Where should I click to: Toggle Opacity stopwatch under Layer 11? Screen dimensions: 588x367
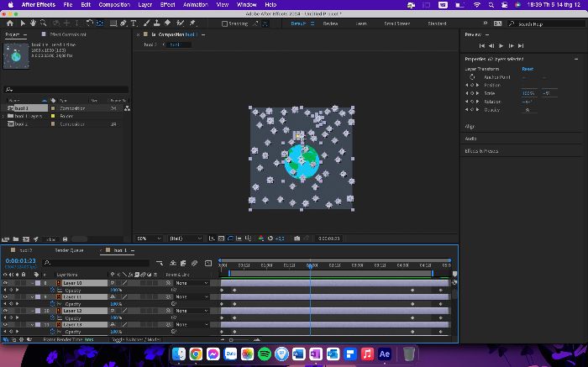(x=52, y=304)
